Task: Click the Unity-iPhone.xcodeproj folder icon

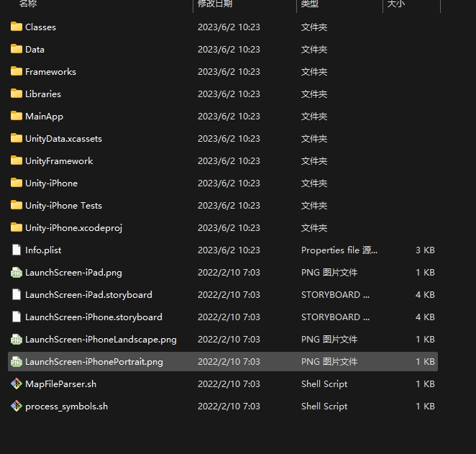Action: (x=17, y=227)
